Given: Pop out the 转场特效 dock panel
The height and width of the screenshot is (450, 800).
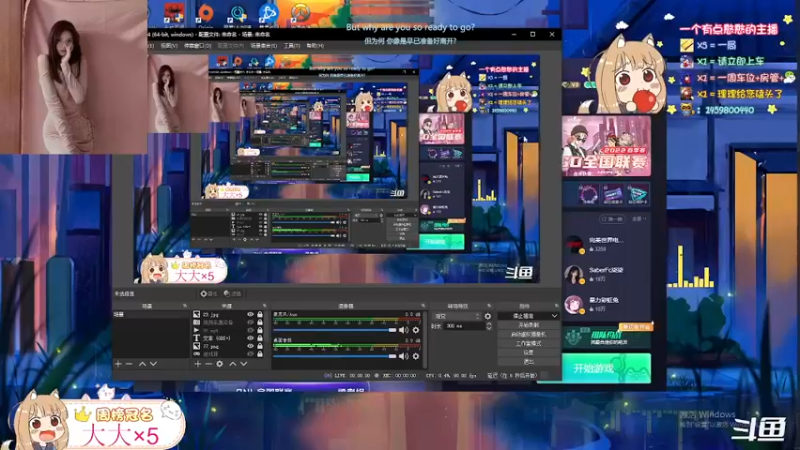Looking at the screenshot, I should pyautogui.click(x=489, y=306).
